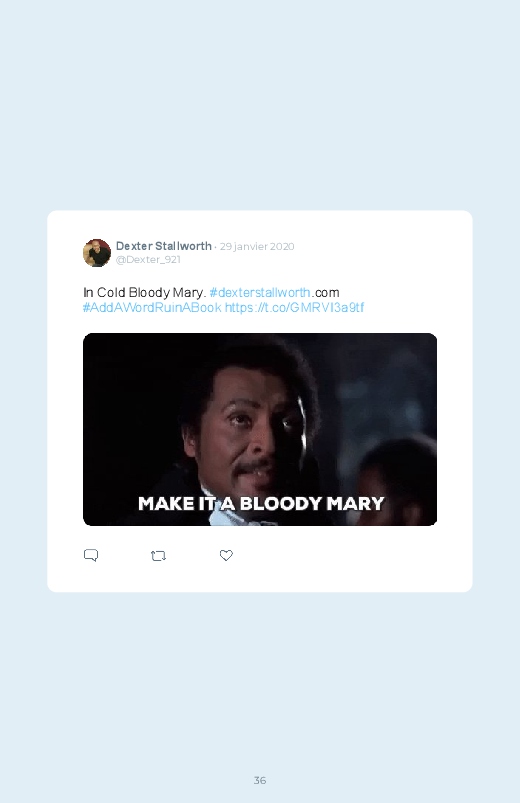
Task: Click the light blue page background
Action: tap(260, 102)
